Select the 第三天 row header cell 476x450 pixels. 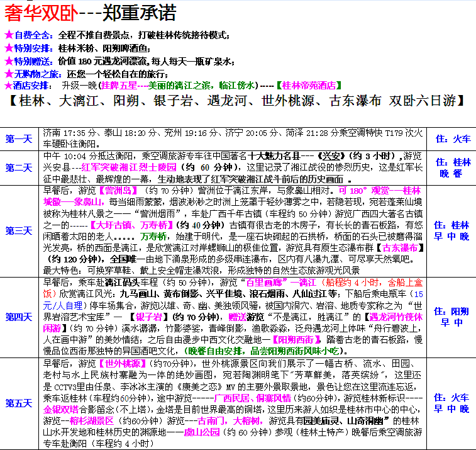19,230
